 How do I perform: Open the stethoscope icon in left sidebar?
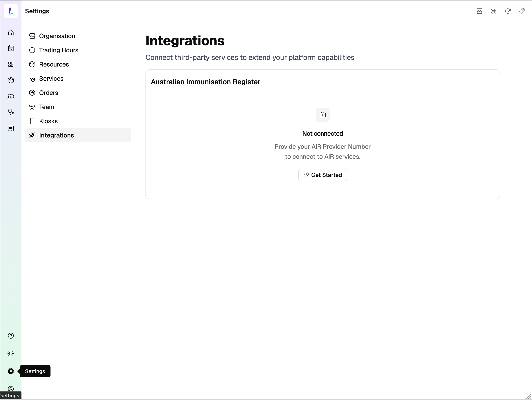(11, 112)
